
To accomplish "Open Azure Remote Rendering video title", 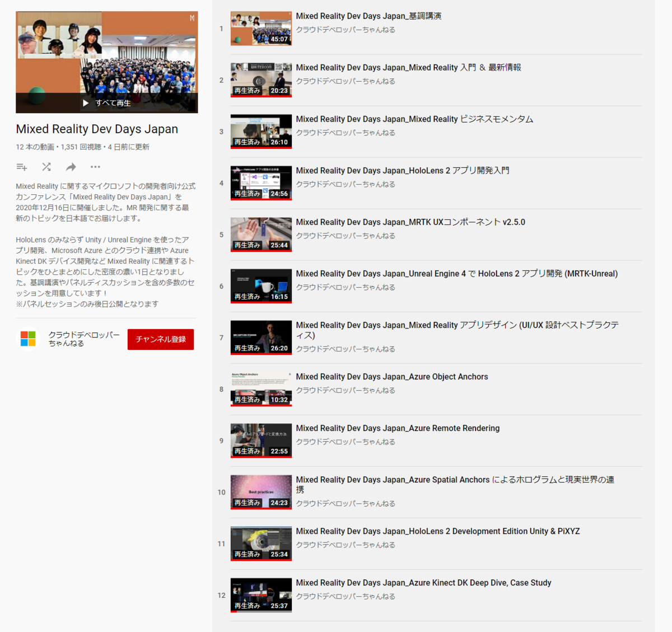I will click(x=398, y=428).
